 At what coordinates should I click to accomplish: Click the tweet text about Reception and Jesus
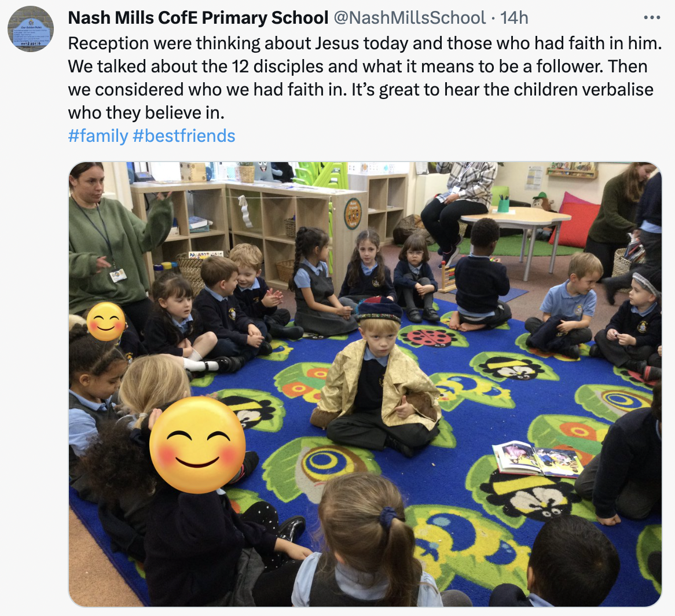coord(365,78)
